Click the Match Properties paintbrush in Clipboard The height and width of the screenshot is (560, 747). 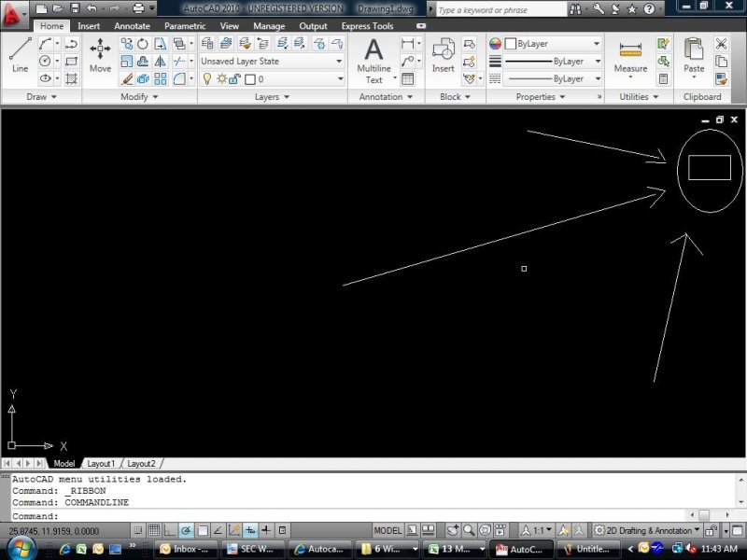pos(721,79)
